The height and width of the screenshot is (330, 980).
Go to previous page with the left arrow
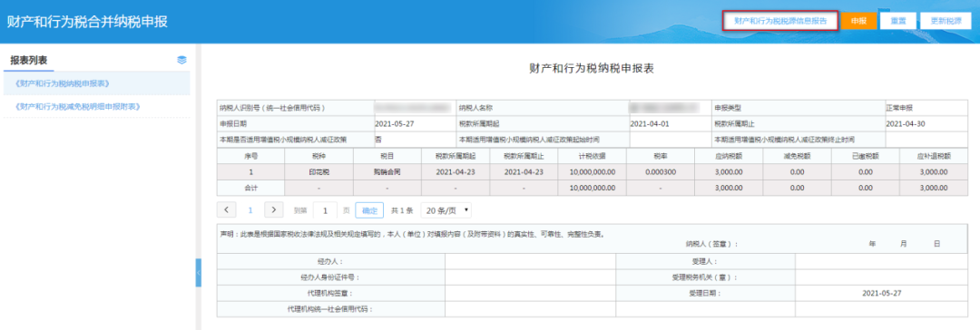226,210
